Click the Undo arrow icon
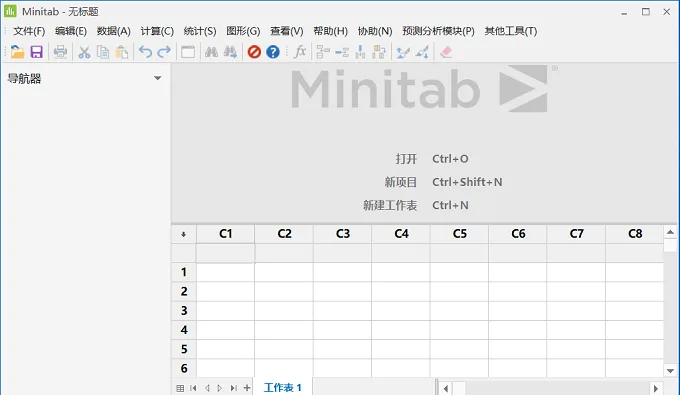This screenshot has width=680, height=395. pyautogui.click(x=145, y=52)
